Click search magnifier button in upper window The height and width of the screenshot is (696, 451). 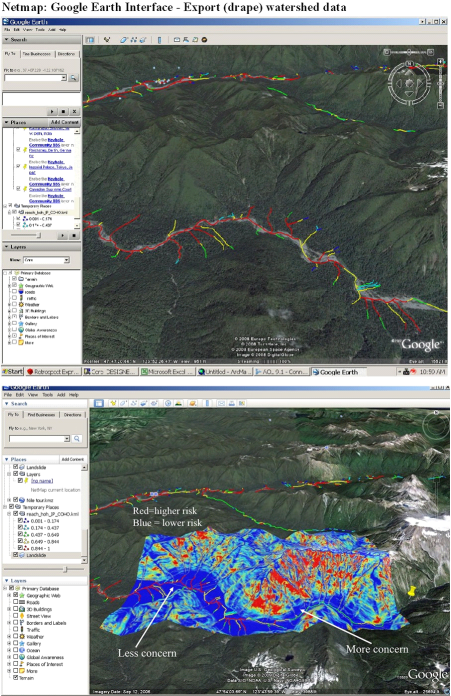click(x=73, y=78)
